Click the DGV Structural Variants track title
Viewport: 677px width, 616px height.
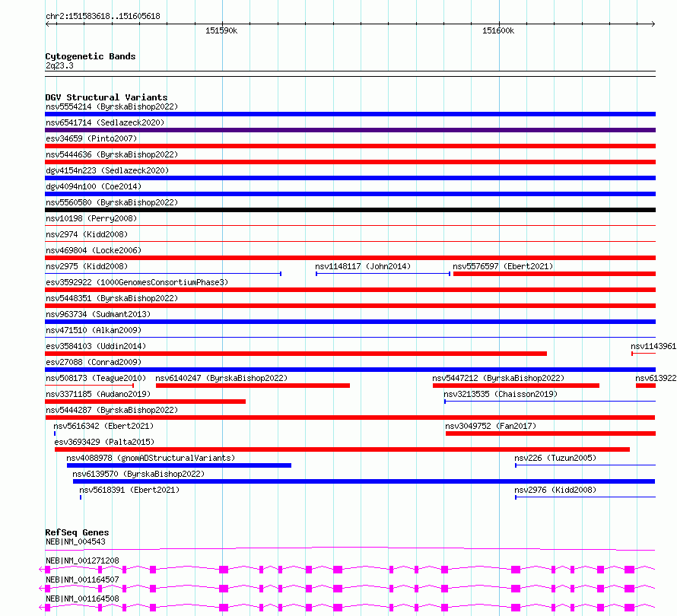(x=106, y=97)
